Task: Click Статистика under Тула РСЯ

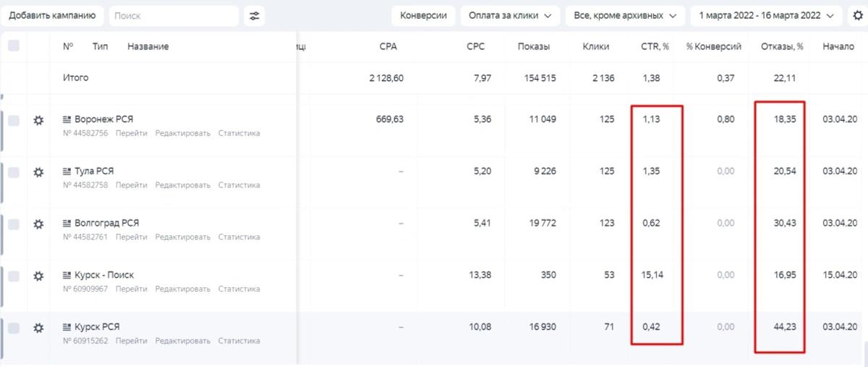Action: point(239,185)
